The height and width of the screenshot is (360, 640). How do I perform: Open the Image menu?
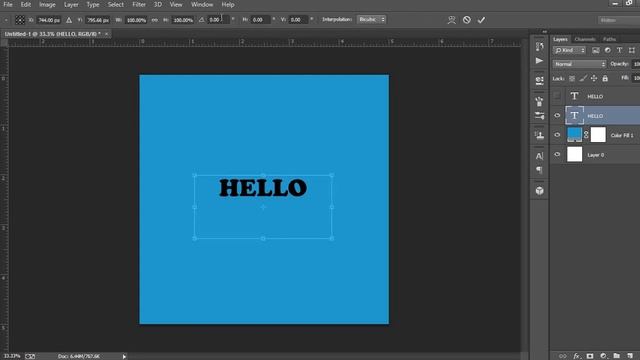tap(47, 5)
